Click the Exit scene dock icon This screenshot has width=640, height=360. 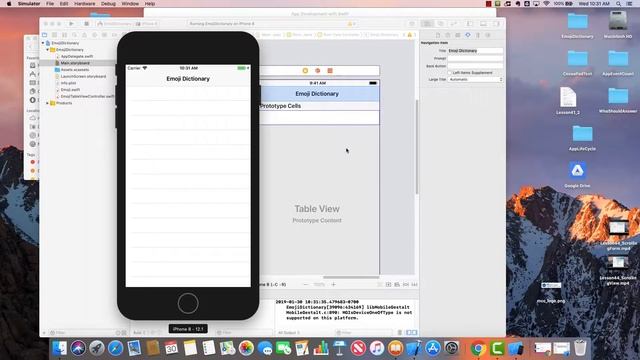coord(330,71)
